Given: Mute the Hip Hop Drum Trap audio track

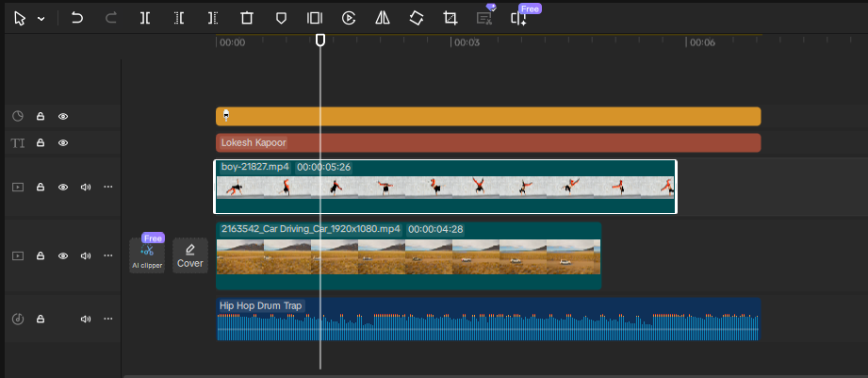Looking at the screenshot, I should (86, 319).
